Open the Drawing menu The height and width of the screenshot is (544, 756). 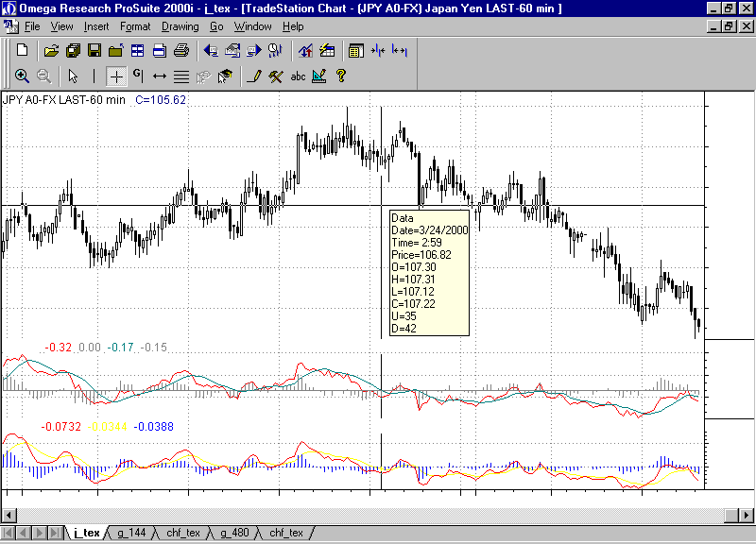pos(180,26)
